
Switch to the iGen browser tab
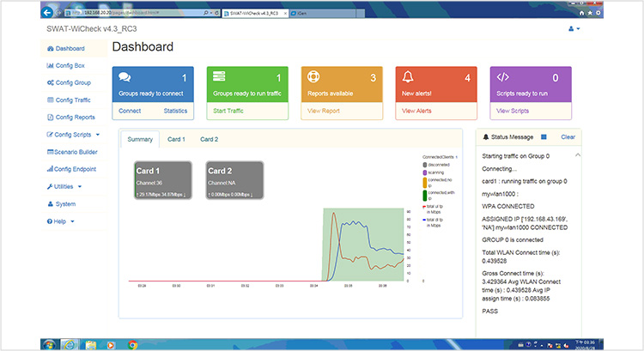(x=323, y=14)
